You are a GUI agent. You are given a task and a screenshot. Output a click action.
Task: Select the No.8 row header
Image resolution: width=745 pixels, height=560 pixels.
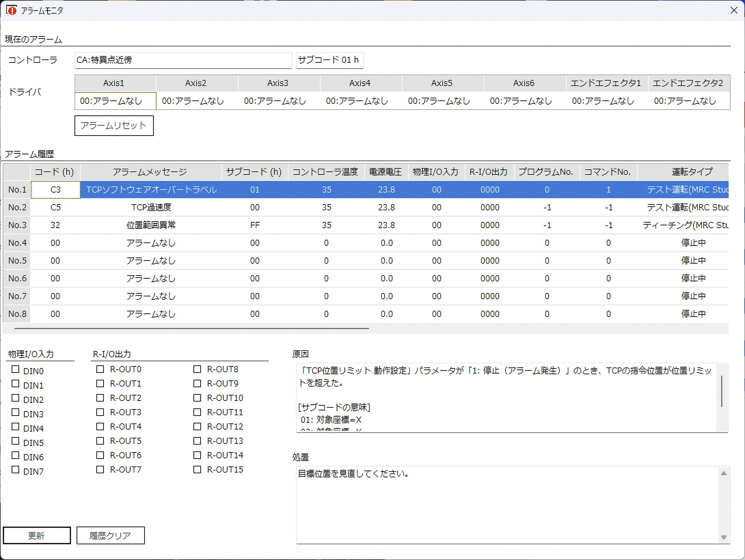tap(17, 314)
